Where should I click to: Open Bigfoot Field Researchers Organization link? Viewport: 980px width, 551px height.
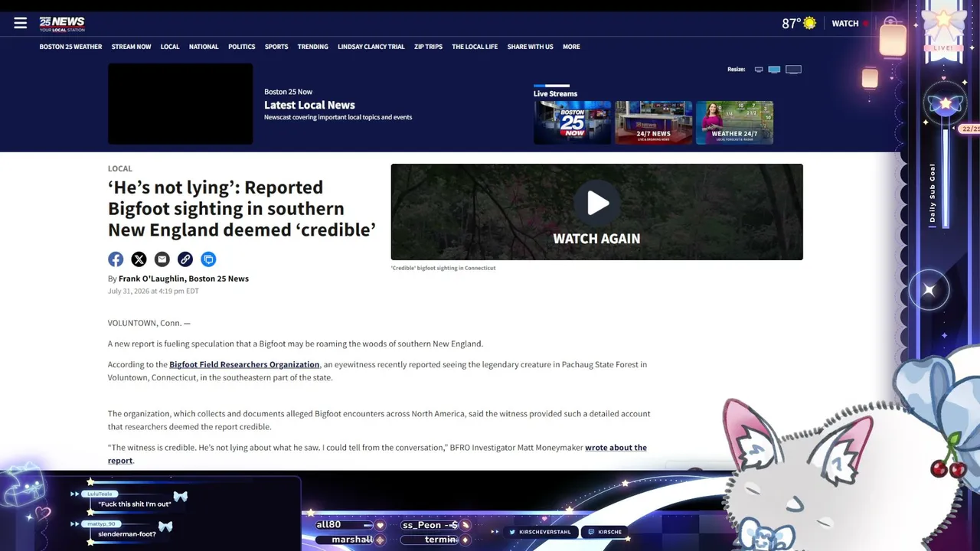tap(244, 364)
